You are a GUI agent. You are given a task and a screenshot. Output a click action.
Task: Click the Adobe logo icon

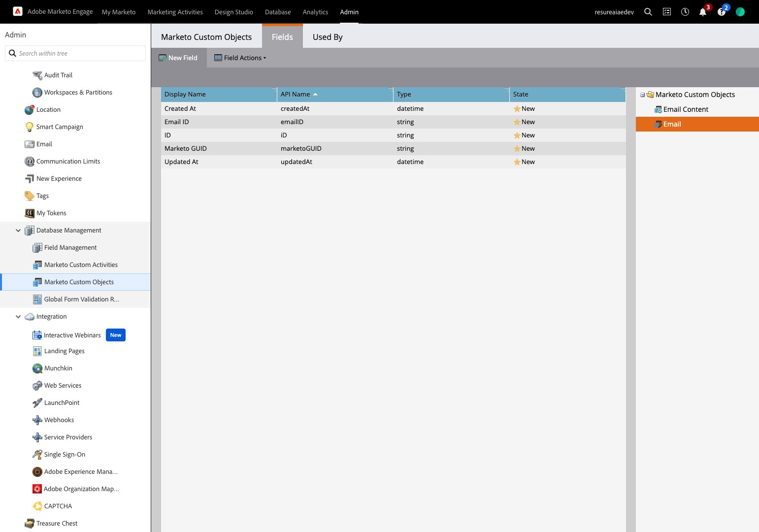coord(18,11)
